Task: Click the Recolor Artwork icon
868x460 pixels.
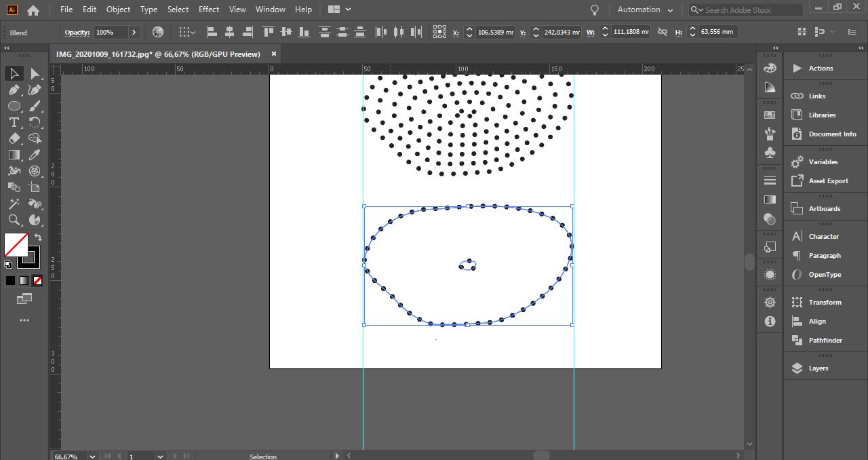Action: [158, 32]
